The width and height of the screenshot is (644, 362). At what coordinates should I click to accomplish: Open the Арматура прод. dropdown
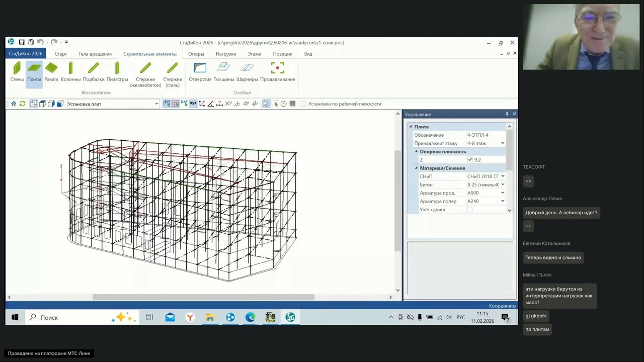[x=503, y=193]
